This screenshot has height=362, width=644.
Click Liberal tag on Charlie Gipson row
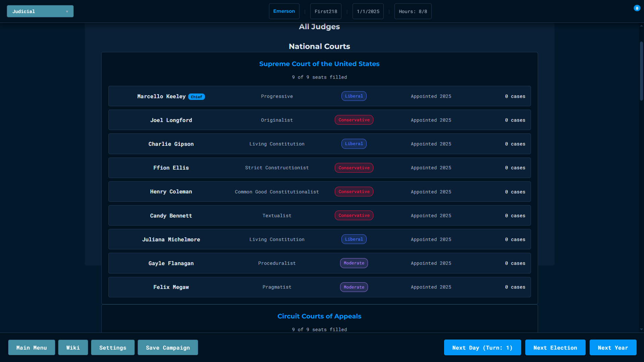pyautogui.click(x=354, y=144)
